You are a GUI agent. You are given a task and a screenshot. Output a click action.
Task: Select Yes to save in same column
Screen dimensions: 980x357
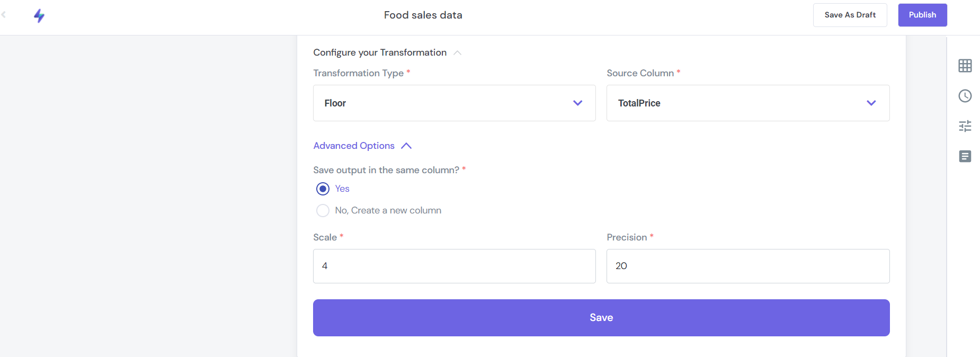pyautogui.click(x=323, y=189)
